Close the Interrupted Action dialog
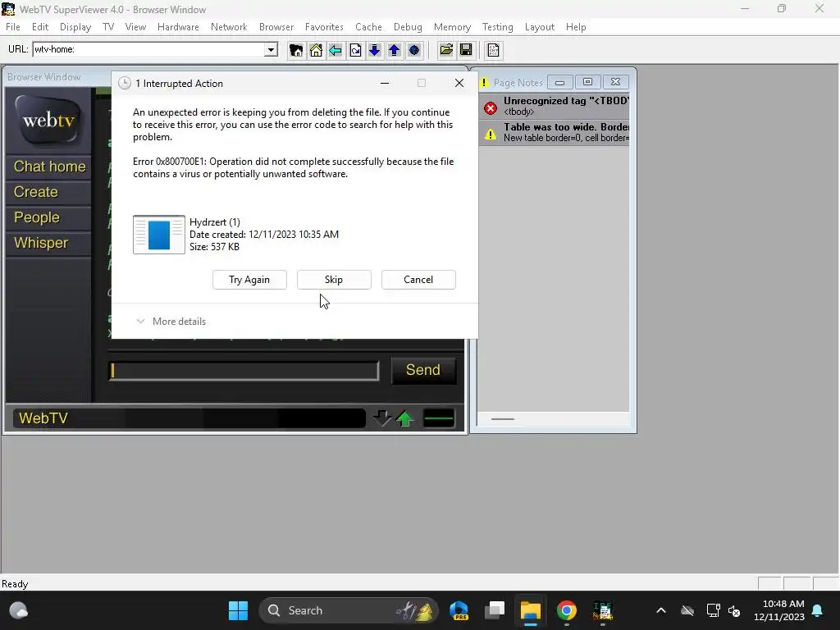 (459, 83)
